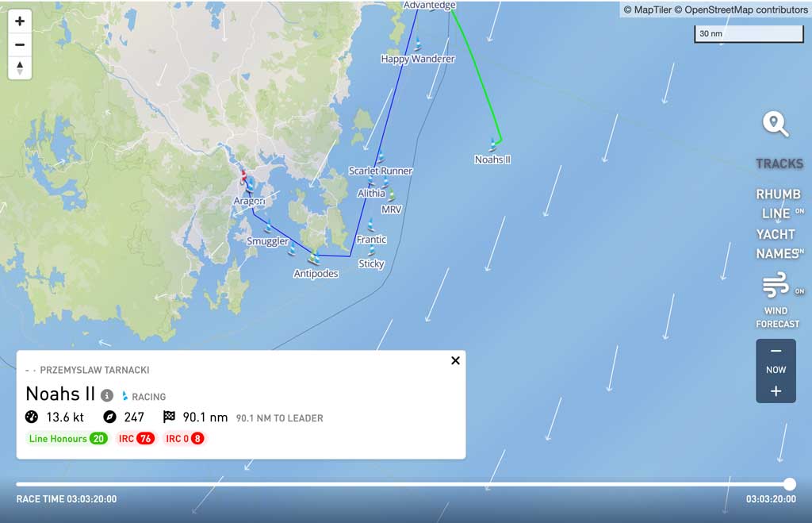Reset map bearing with compass button
Screen dimensions: 812x523
20,68
